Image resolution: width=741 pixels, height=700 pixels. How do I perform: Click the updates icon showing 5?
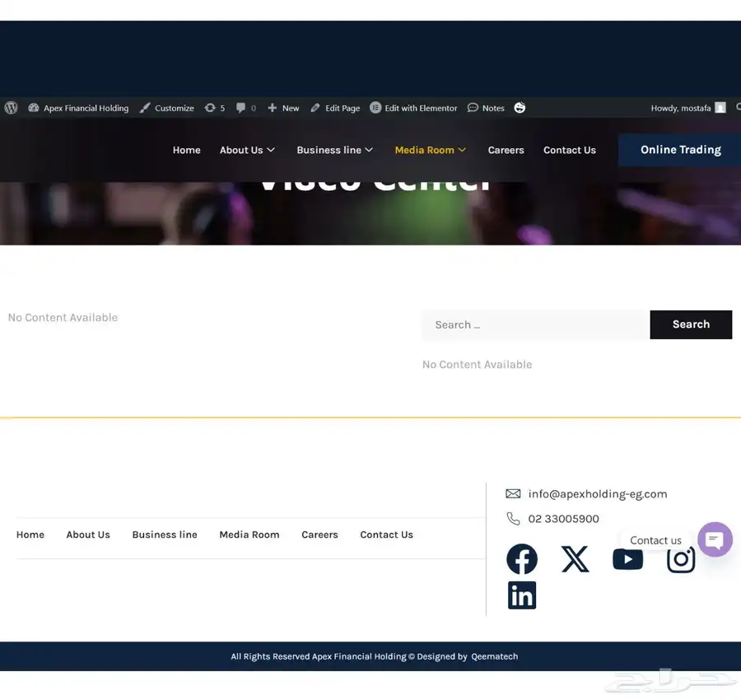[x=215, y=108]
